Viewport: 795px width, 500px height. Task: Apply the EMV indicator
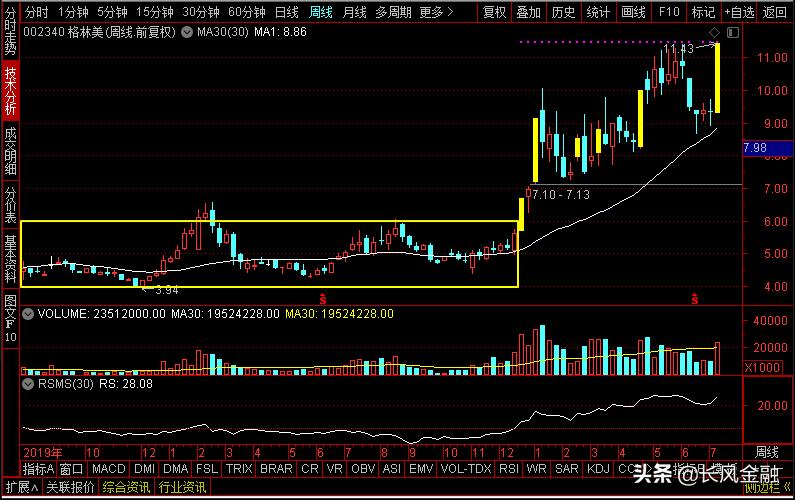(421, 469)
